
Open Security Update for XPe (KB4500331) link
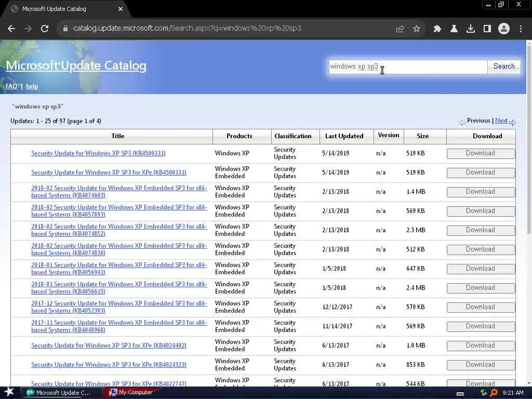point(109,172)
